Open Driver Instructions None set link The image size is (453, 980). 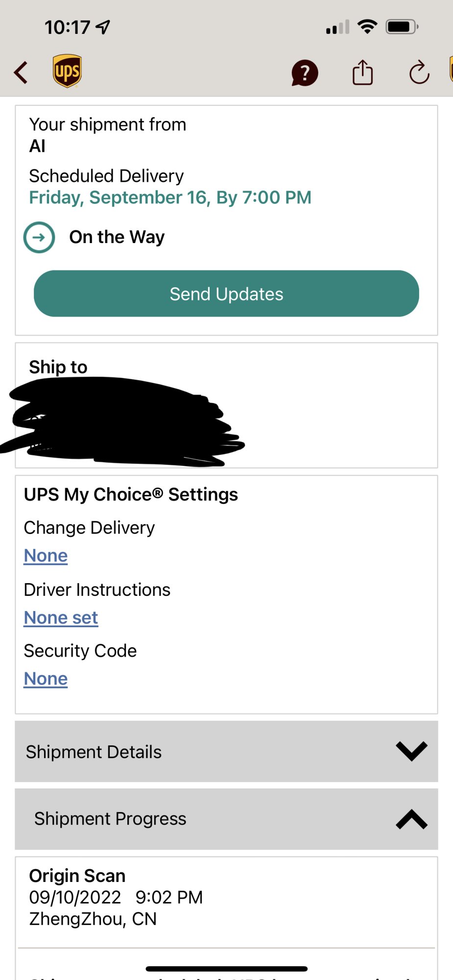pyautogui.click(x=61, y=618)
